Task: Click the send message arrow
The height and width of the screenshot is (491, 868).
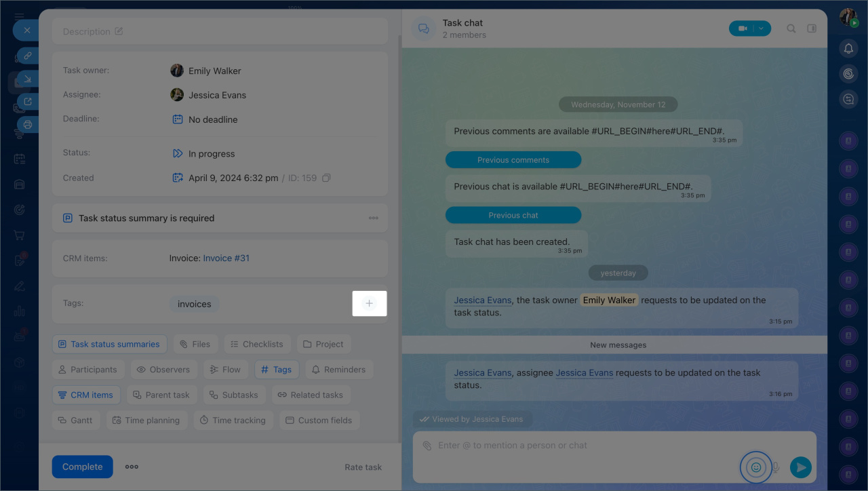Action: point(801,467)
